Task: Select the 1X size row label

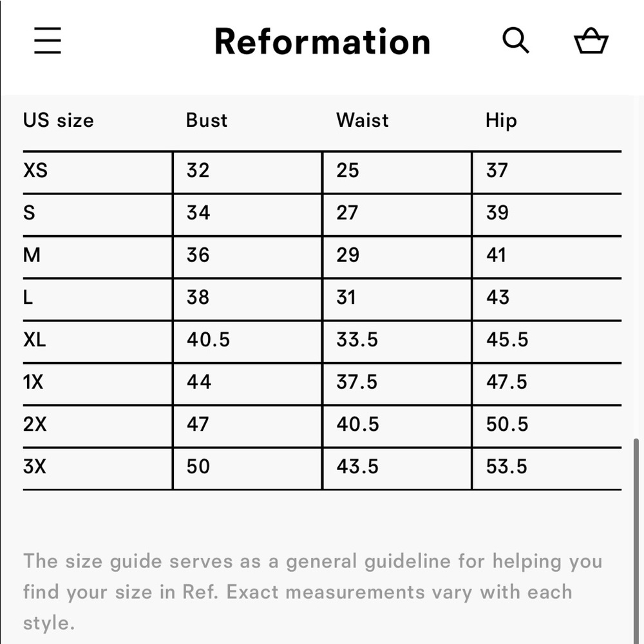Action: point(33,382)
